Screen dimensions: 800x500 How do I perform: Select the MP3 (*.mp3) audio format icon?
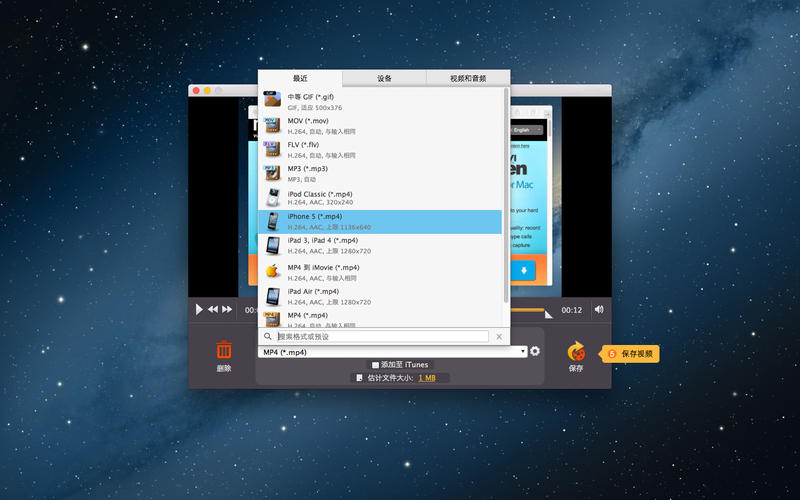[272, 173]
